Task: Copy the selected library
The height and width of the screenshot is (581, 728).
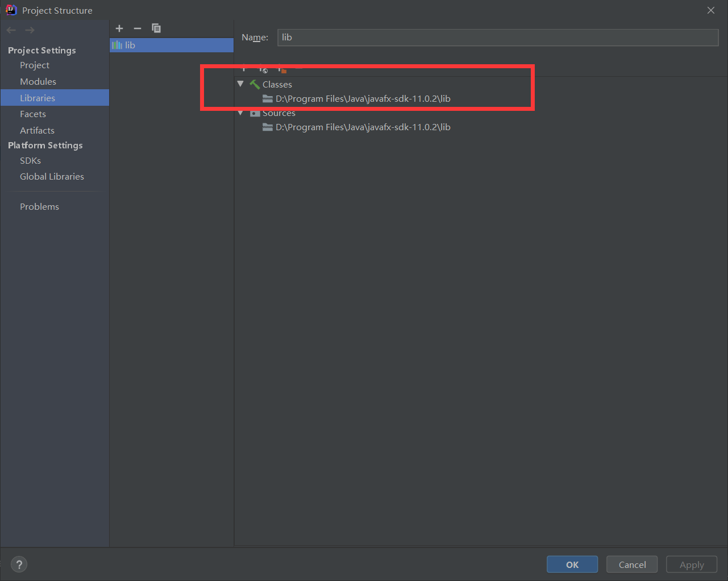Action: tap(156, 28)
